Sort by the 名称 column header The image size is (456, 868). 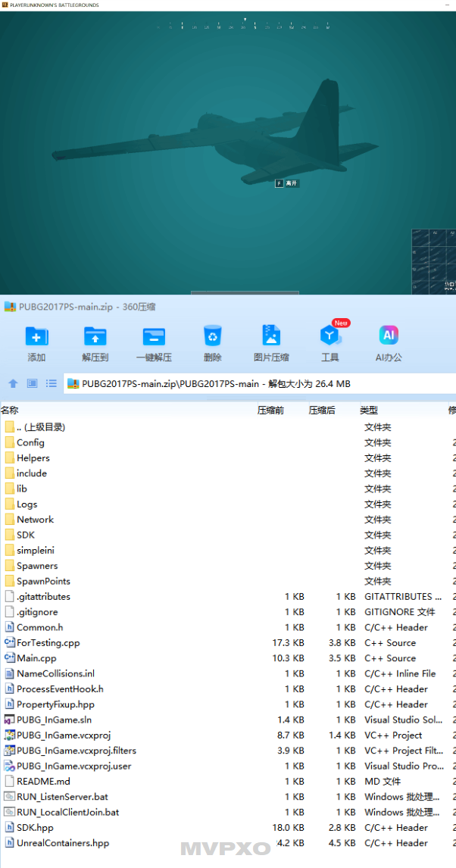9,411
